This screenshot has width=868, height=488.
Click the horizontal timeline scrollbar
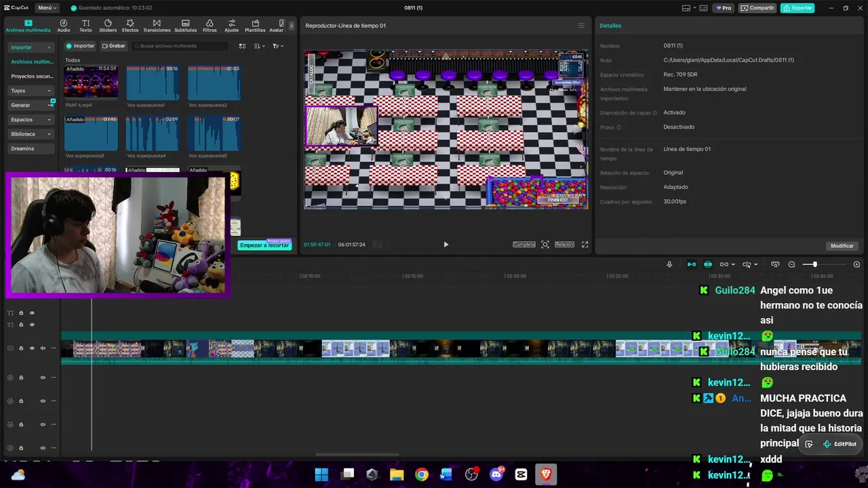[357, 455]
